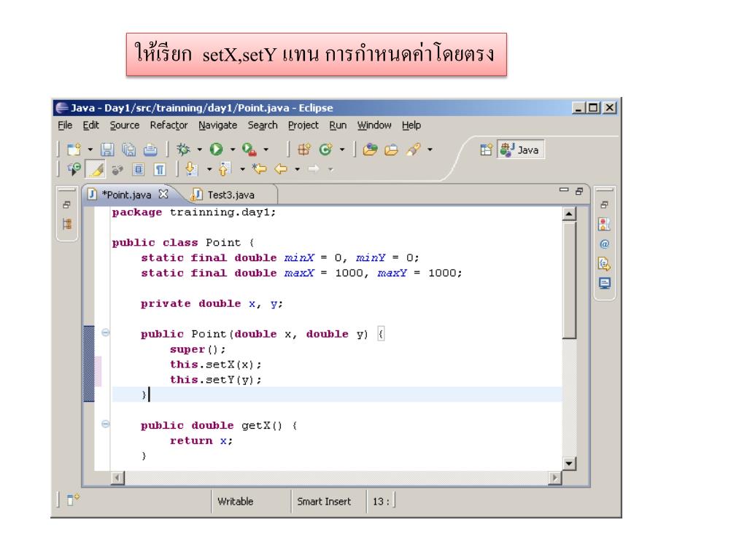Click the Forward navigation arrow
747x560 pixels.
(314, 169)
